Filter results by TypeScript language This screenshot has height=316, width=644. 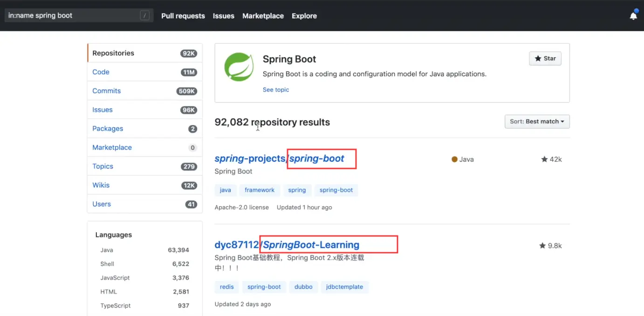[x=144, y=306]
